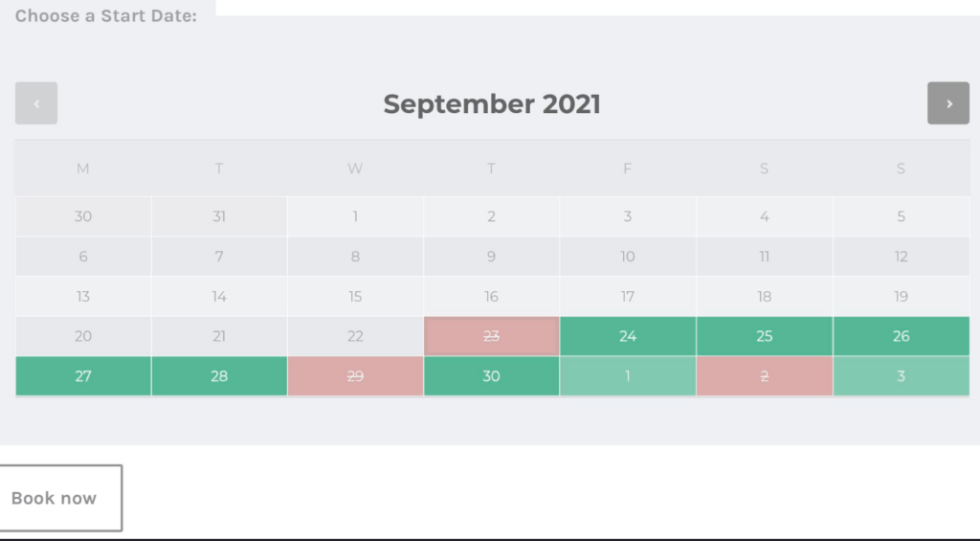This screenshot has width=980, height=541.
Task: Click the crossed-out date 29
Action: point(355,376)
